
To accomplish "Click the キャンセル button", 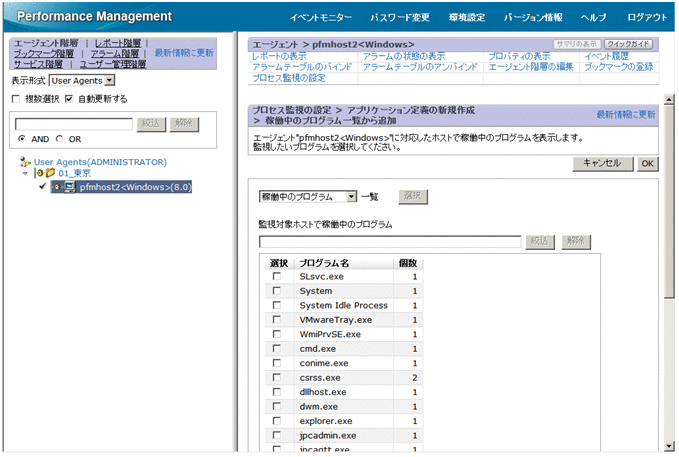I will (602, 163).
